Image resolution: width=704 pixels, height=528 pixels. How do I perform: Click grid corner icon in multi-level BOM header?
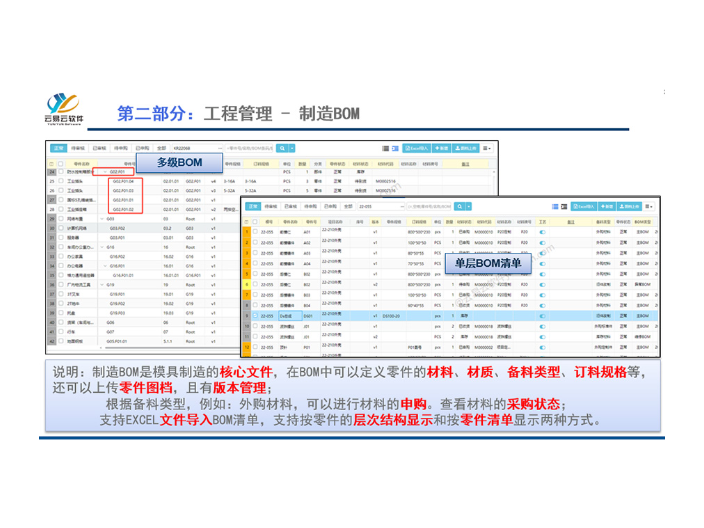pyautogui.click(x=51, y=164)
